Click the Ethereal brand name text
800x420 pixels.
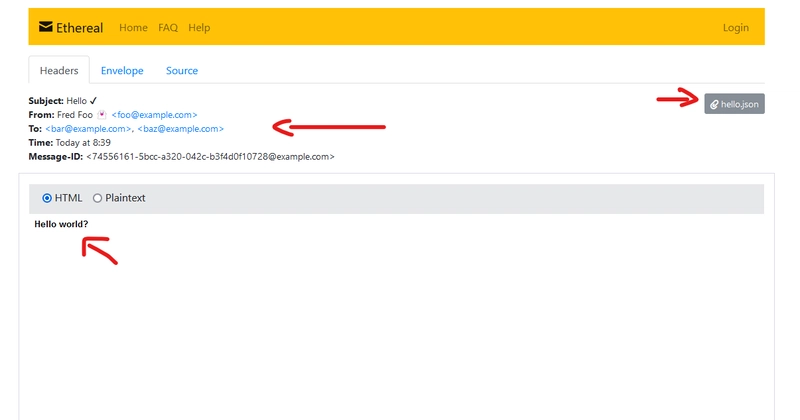pyautogui.click(x=80, y=28)
